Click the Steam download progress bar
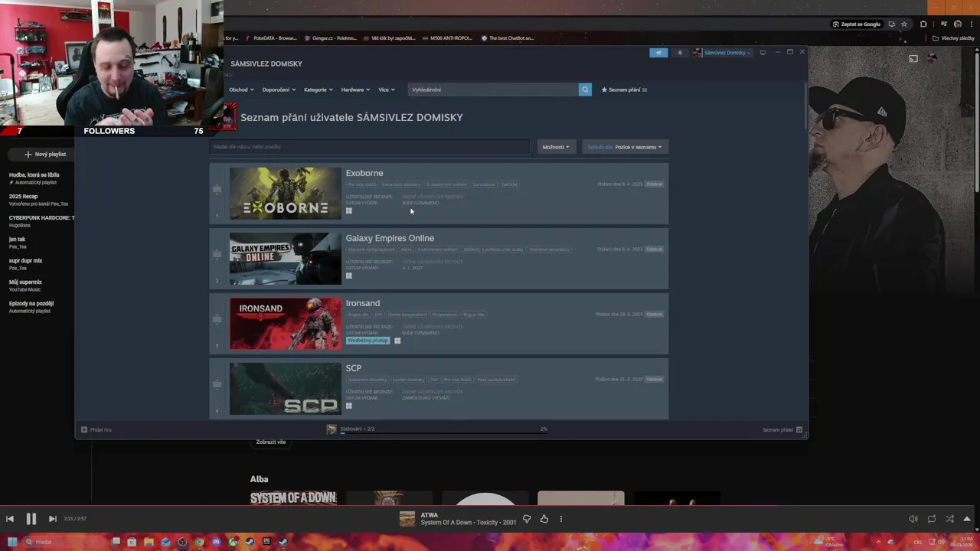980x551 pixels. tap(444, 433)
